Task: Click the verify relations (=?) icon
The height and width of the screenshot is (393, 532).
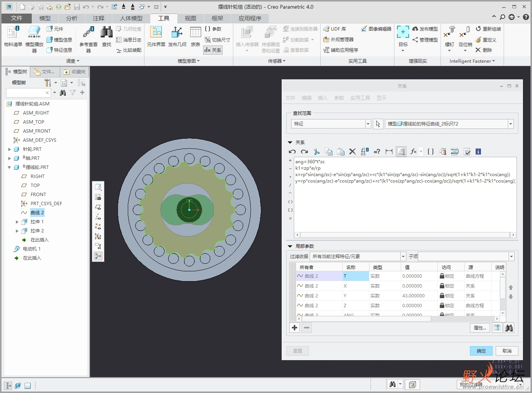Action: point(377,152)
